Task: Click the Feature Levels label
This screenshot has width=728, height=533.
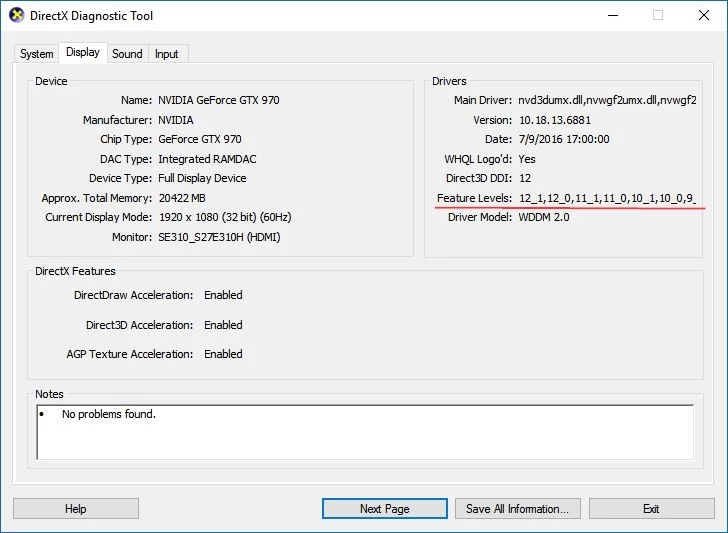Action: coord(474,198)
